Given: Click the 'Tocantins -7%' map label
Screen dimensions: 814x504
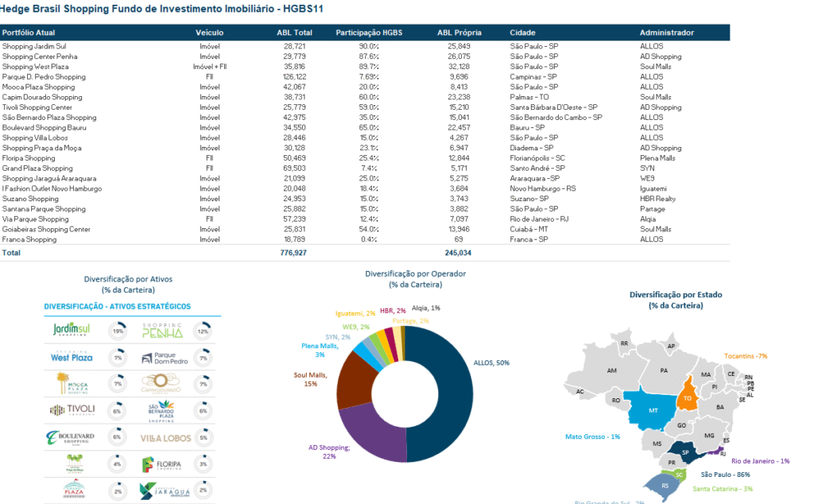Looking at the screenshot, I should click(746, 356).
